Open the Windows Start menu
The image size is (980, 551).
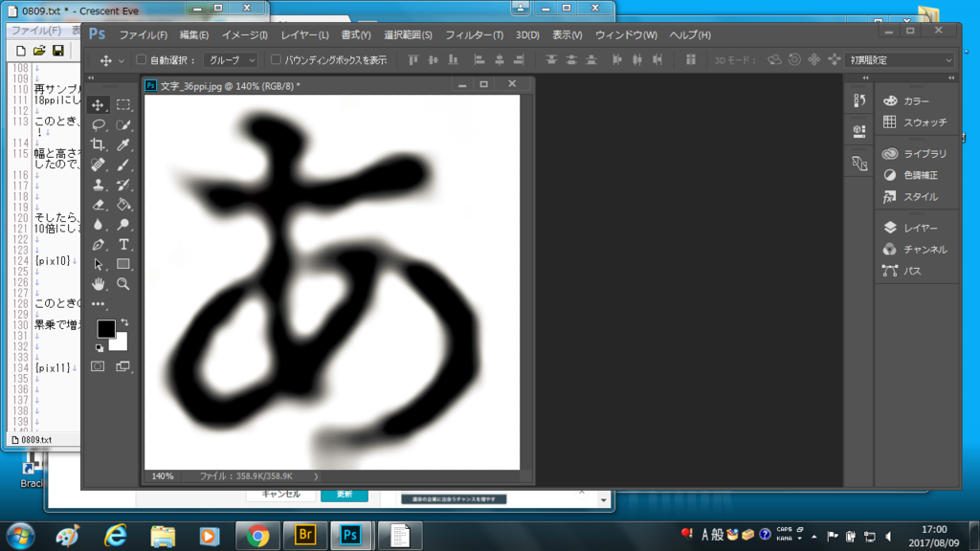coord(21,536)
